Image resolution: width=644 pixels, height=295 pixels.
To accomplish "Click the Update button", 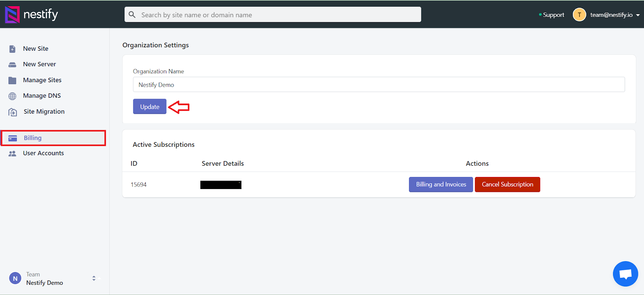I will point(150,106).
